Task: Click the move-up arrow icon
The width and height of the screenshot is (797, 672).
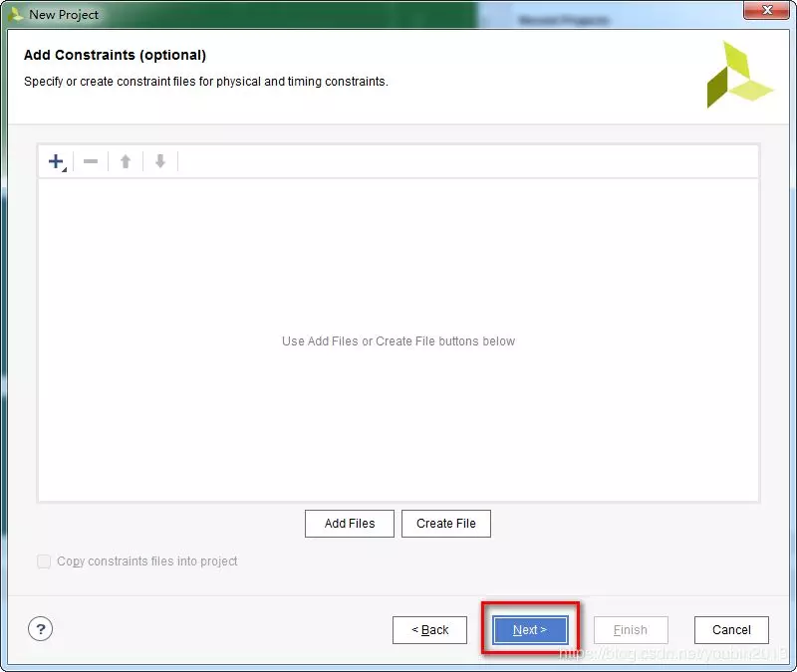Action: pos(126,161)
